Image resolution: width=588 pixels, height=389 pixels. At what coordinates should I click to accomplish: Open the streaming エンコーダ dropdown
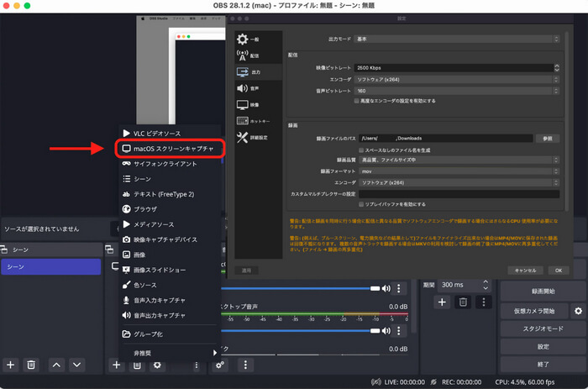pyautogui.click(x=456, y=80)
